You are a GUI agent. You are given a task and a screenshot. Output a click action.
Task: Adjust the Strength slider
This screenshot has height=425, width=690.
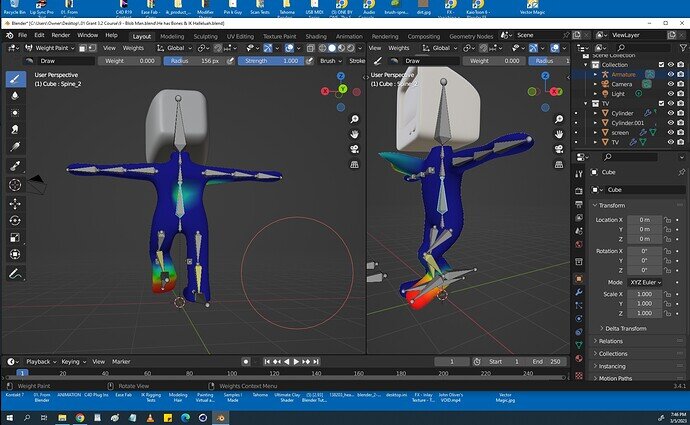coord(271,61)
